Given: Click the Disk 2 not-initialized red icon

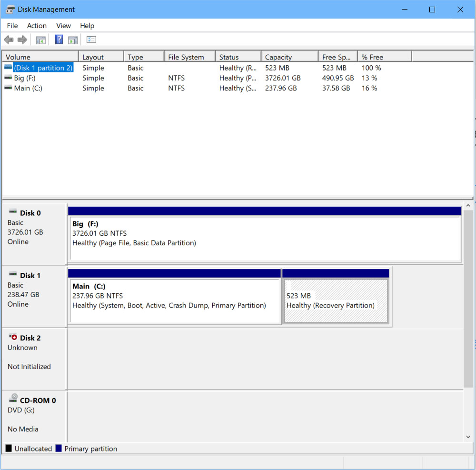Looking at the screenshot, I should pyautogui.click(x=13, y=337).
